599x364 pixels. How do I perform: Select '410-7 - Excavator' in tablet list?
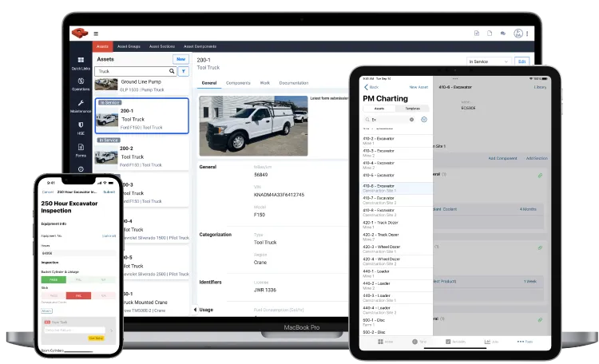coord(396,200)
